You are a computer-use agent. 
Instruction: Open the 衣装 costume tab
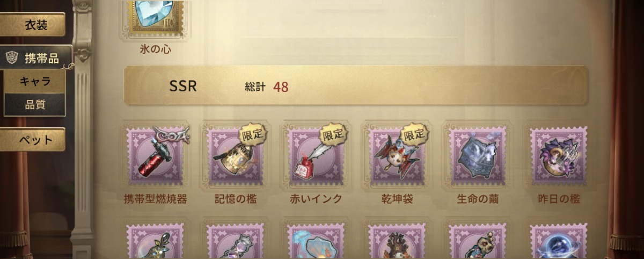click(x=35, y=25)
